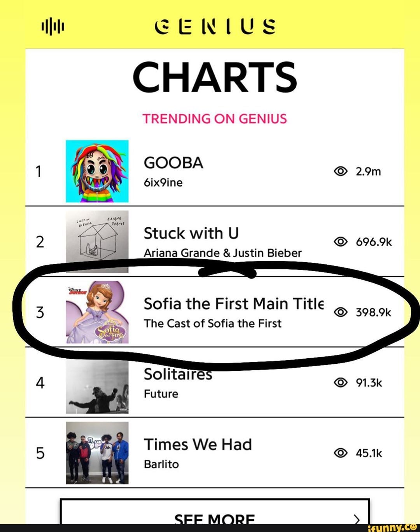
Task: Click the eye icon next to 696.9k
Action: [x=341, y=242]
